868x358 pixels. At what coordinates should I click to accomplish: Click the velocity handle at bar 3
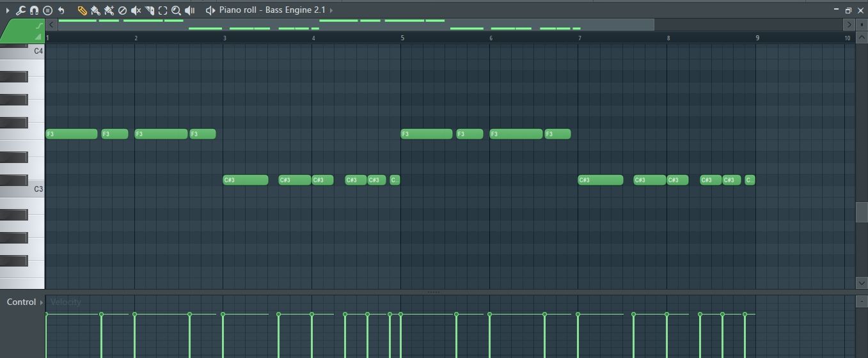(223, 314)
